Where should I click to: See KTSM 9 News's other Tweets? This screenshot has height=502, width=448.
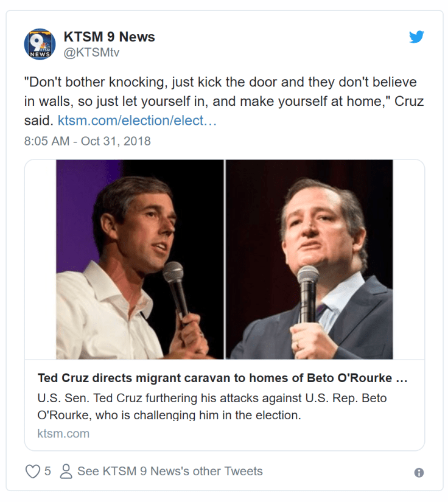(x=170, y=472)
